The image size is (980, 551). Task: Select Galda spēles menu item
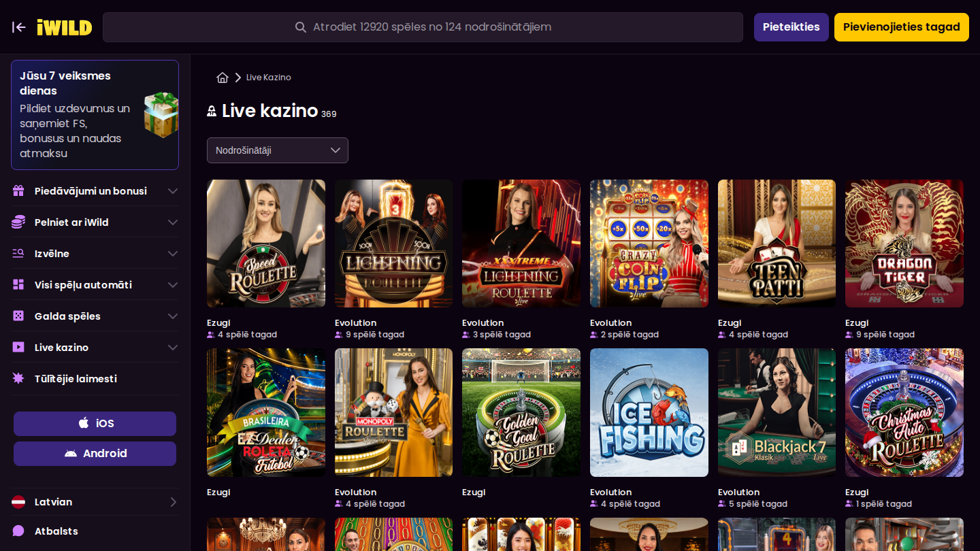(x=95, y=316)
